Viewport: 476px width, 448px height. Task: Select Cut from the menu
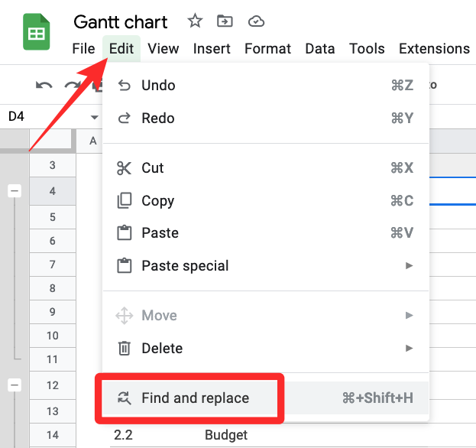tap(266, 167)
